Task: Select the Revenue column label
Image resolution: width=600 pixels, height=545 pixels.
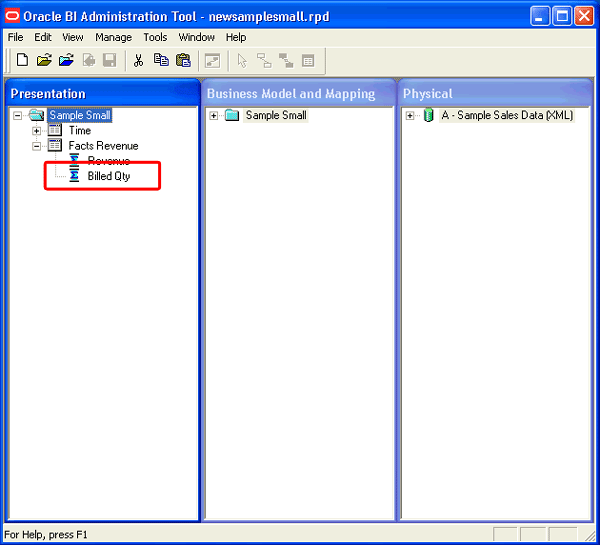Action: 109,160
